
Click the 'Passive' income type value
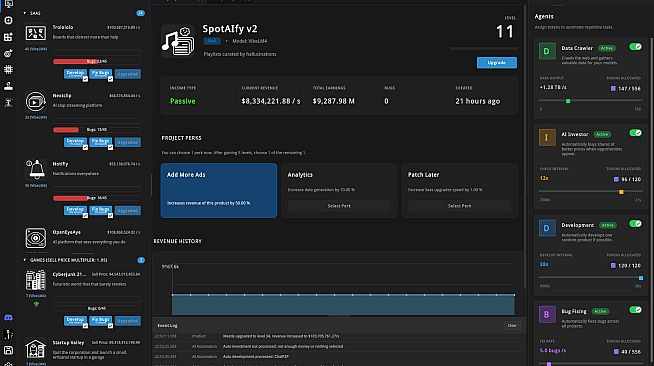tap(183, 101)
